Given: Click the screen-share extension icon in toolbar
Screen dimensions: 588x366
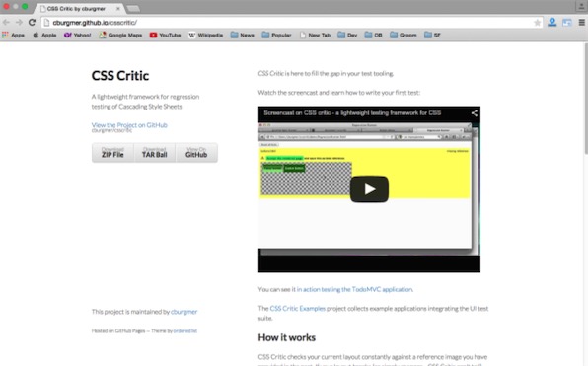Looking at the screenshot, I should click(x=567, y=23).
